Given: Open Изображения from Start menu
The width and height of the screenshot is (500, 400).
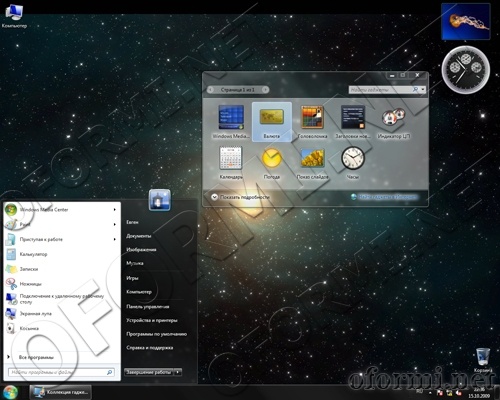Looking at the screenshot, I should pos(141,250).
